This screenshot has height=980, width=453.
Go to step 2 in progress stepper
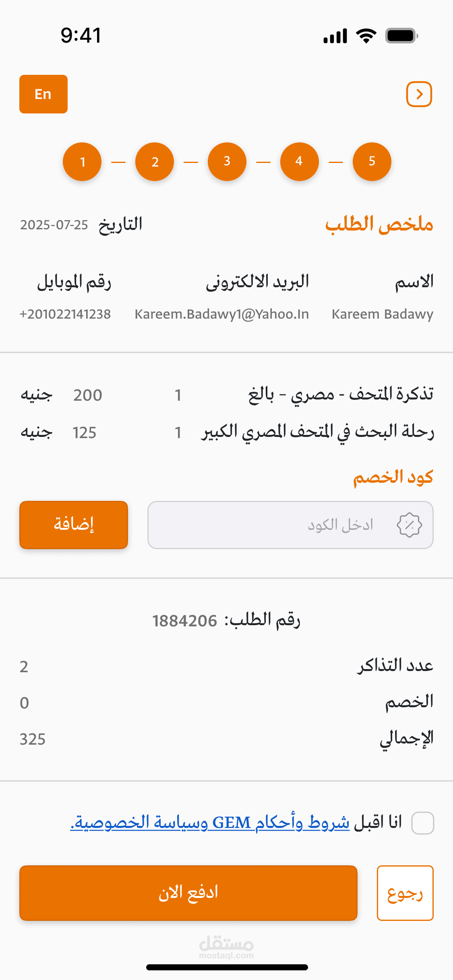click(155, 162)
